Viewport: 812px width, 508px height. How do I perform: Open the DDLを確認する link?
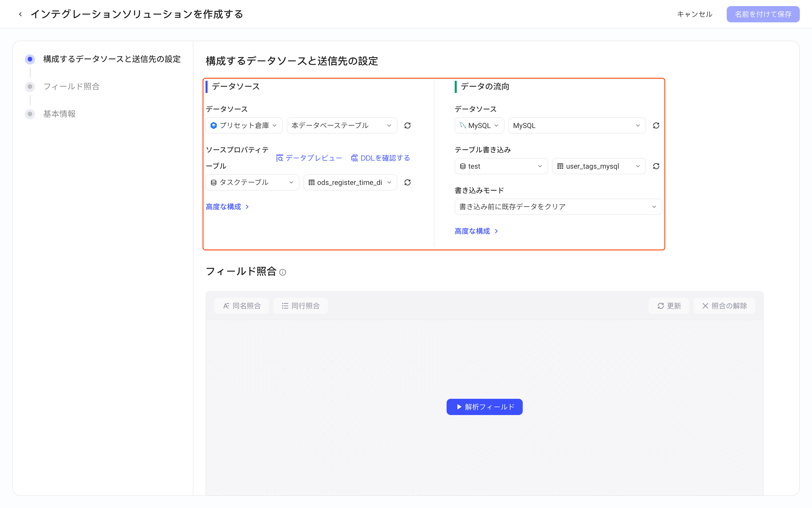click(x=381, y=158)
